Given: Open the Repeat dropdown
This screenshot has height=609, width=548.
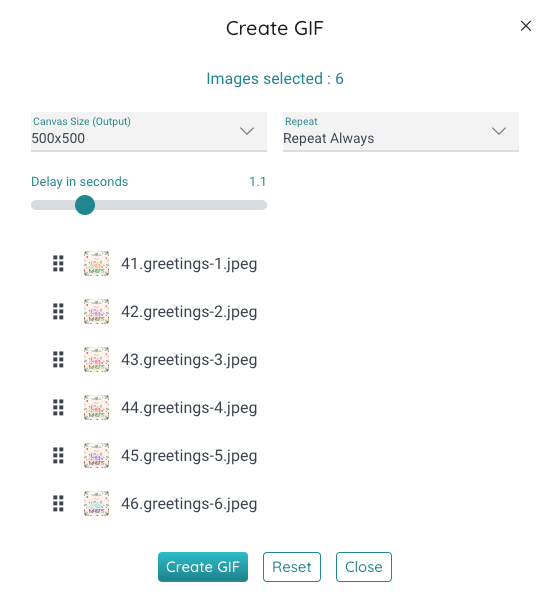Looking at the screenshot, I should tap(401, 132).
